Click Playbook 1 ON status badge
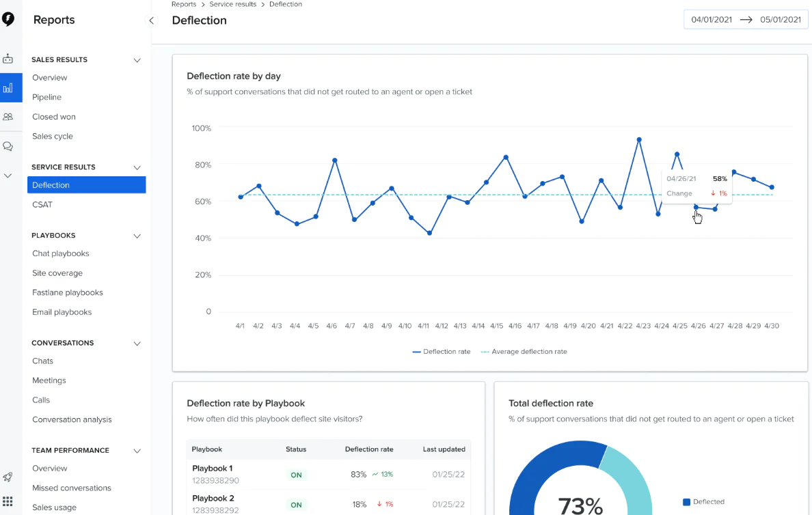Viewport: 812px width, 515px height. tap(296, 475)
